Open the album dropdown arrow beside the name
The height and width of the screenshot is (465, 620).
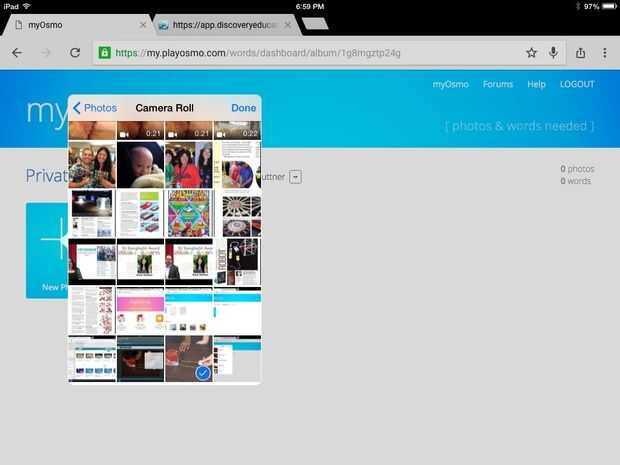(295, 177)
